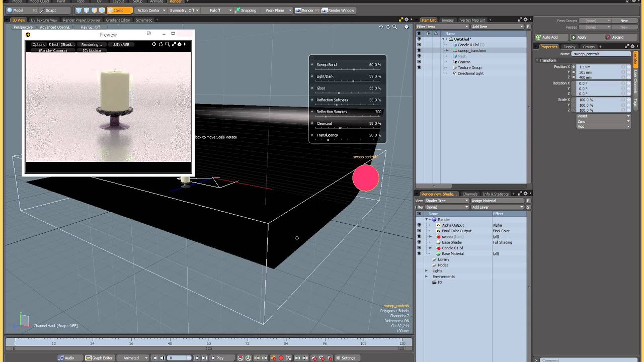Open the Display properties tab

[569, 47]
